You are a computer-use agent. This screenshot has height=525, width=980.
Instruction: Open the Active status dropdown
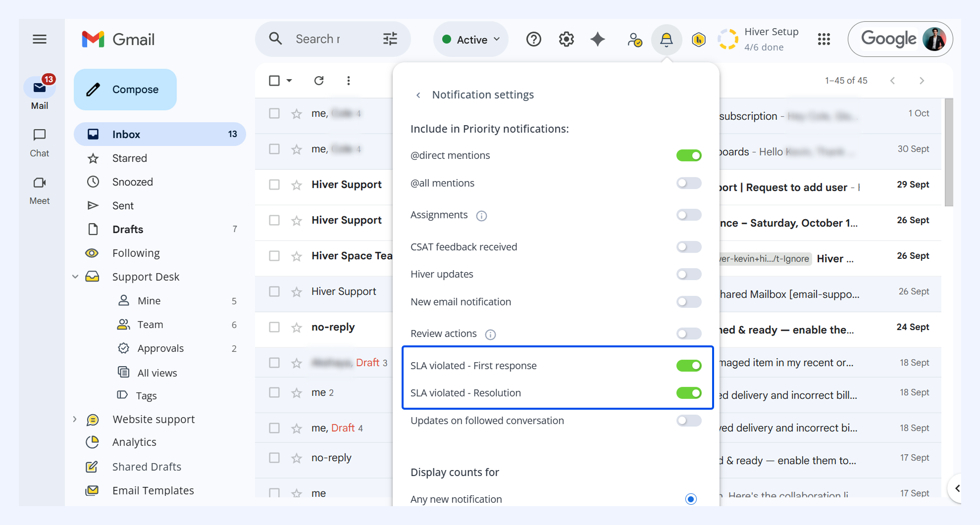(471, 39)
